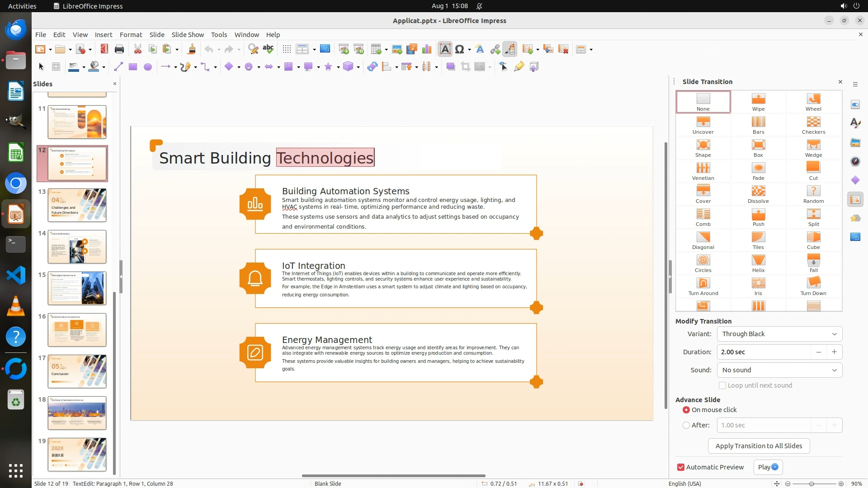
Task: Choose the Dissolve transition icon
Action: [x=758, y=194]
